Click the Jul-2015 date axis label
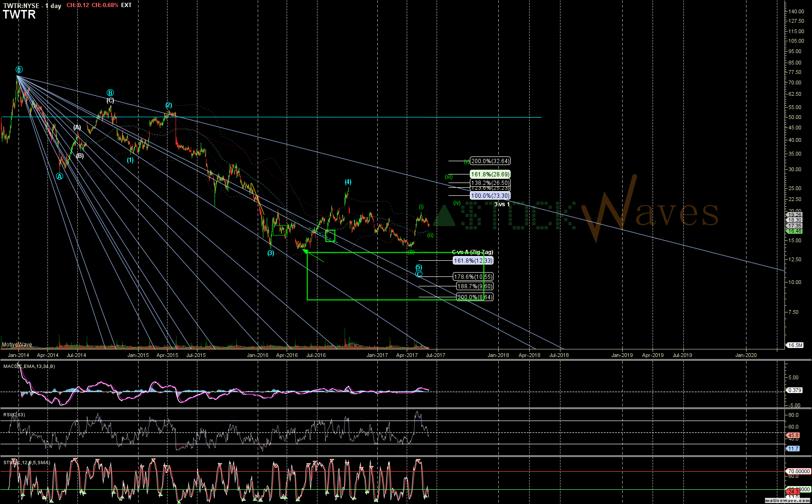 196,355
